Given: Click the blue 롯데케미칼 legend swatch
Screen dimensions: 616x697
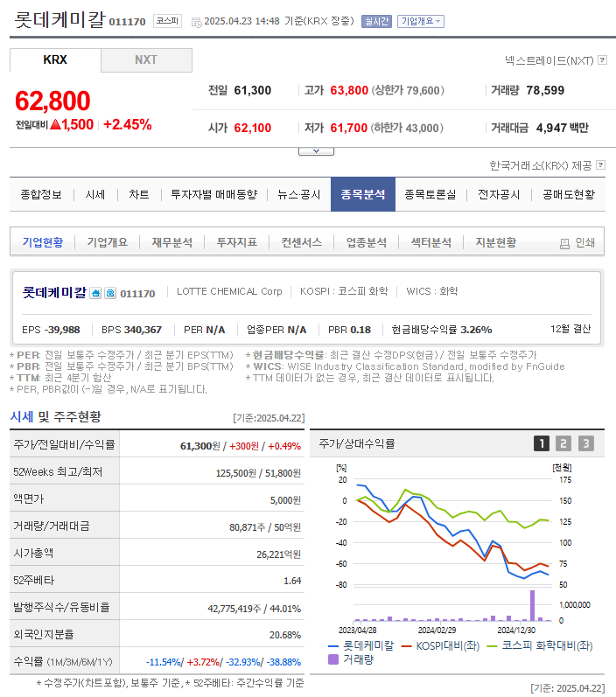Looking at the screenshot, I should point(333,646).
